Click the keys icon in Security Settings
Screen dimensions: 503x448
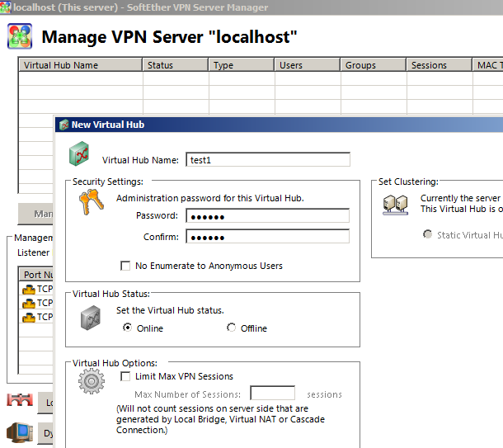(x=92, y=202)
